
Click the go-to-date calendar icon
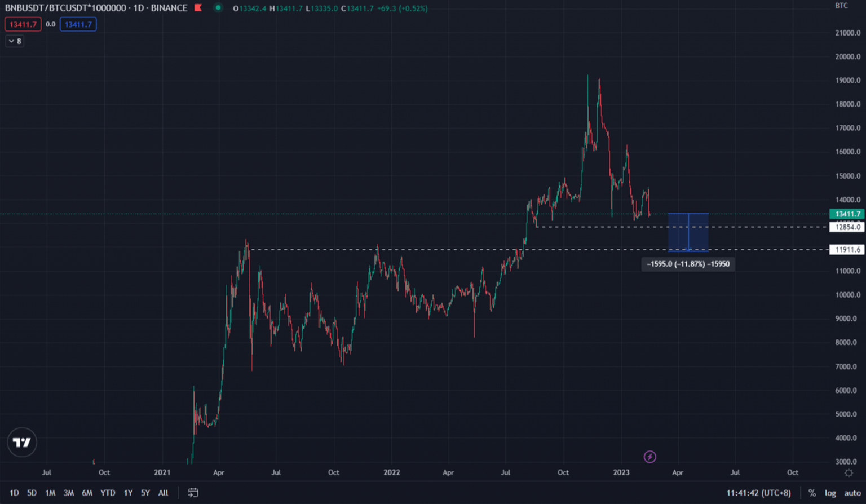point(193,493)
